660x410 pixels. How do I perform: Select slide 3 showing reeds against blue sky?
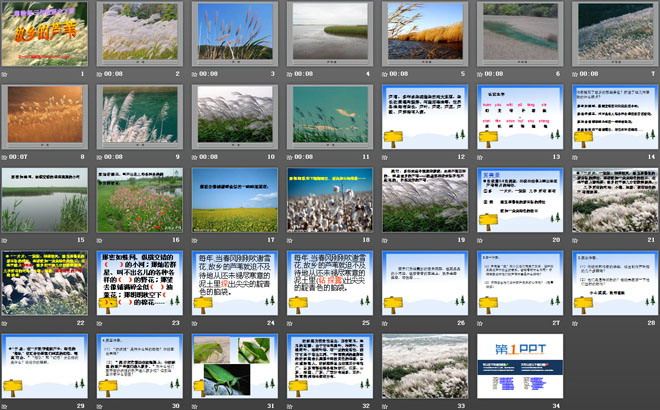point(235,33)
